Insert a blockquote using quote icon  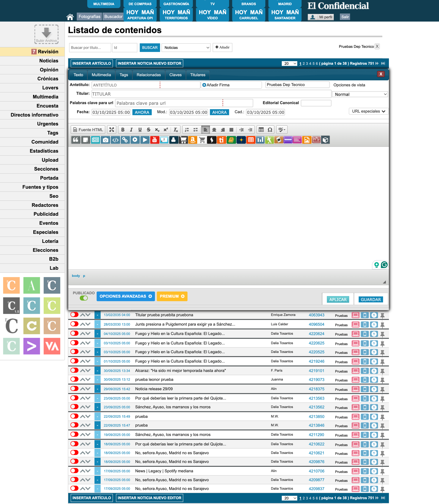click(x=76, y=140)
